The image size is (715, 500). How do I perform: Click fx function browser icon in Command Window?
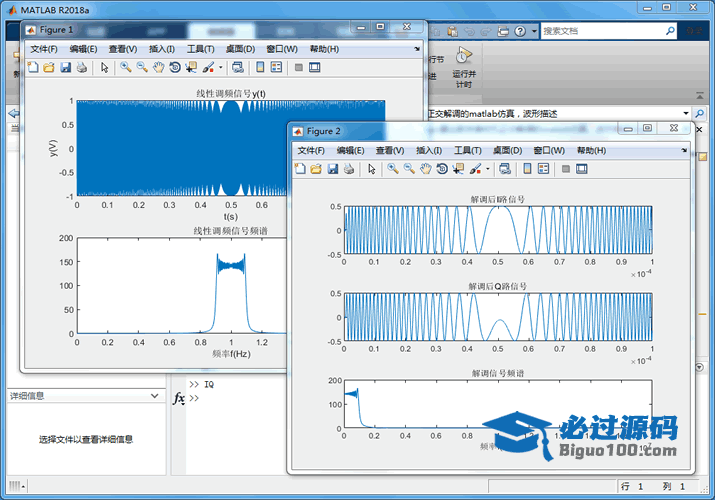pos(179,398)
